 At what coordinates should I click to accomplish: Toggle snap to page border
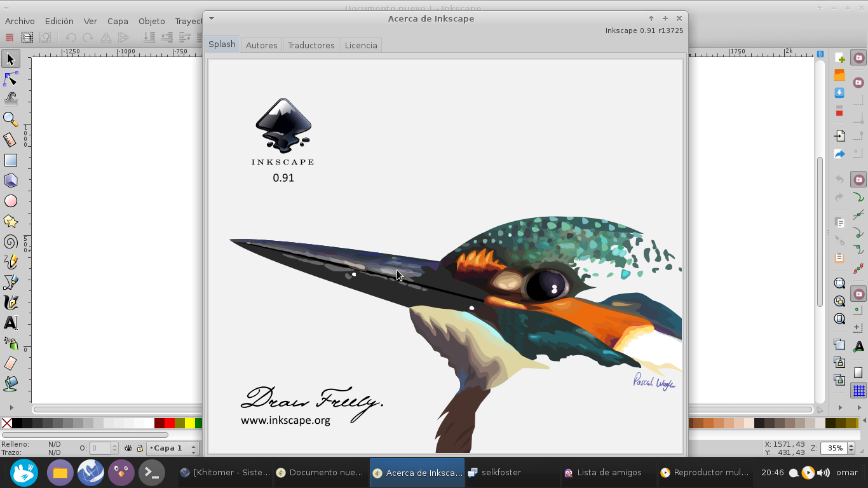(858, 373)
